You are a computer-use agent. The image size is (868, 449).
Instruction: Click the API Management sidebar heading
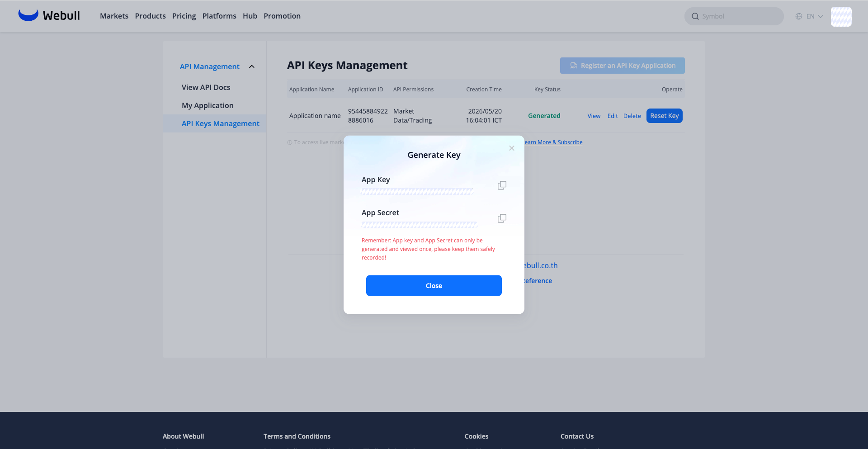(210, 66)
